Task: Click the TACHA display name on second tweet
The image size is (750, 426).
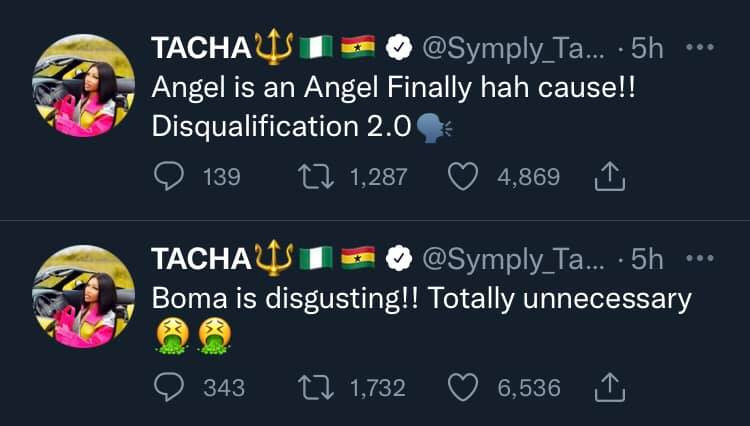Action: 200,259
